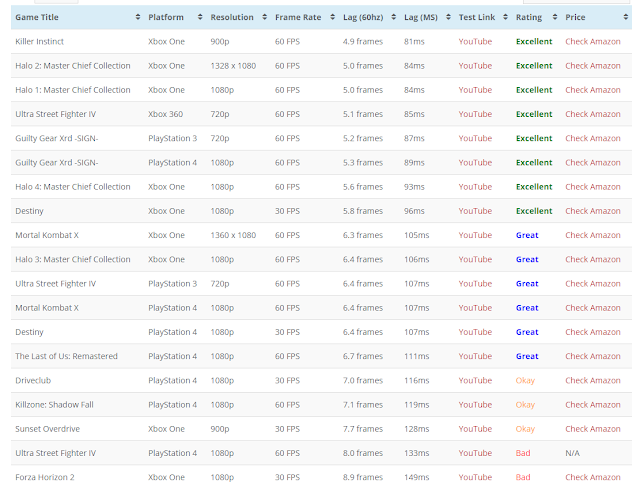
Task: Open YouTube link for Xbox One Mortal Kombat X
Action: click(475, 235)
